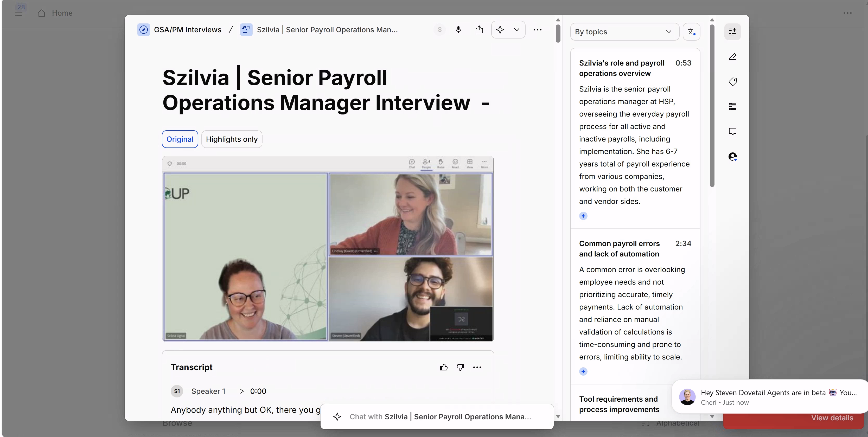Click the main transcript pane scrollbar
The image size is (868, 437).
(558, 33)
